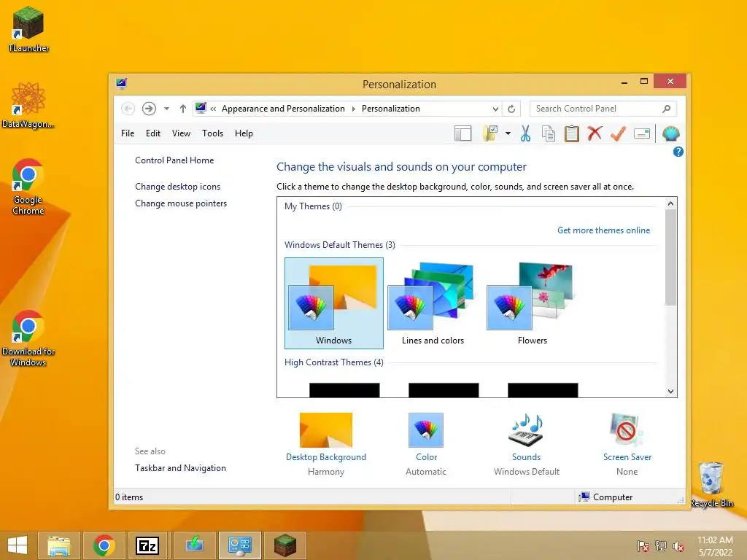Screen dimensions: 747x560
Task: Click the red X Delete icon
Action: [x=595, y=133]
